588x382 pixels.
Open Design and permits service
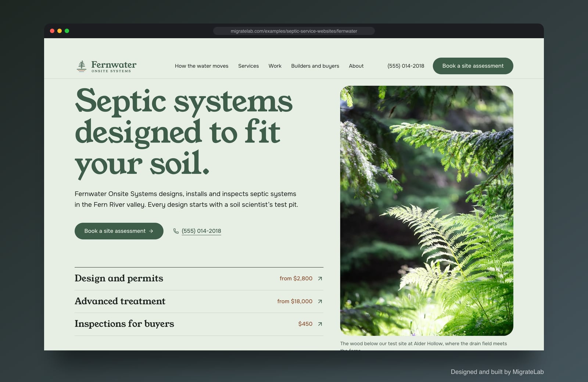point(199,279)
